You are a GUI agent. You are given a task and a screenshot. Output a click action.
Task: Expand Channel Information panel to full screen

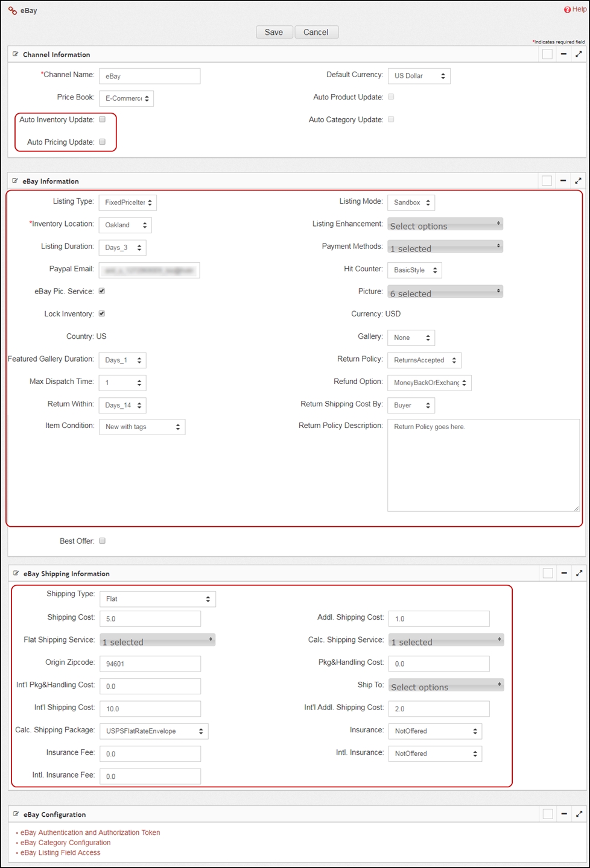579,54
